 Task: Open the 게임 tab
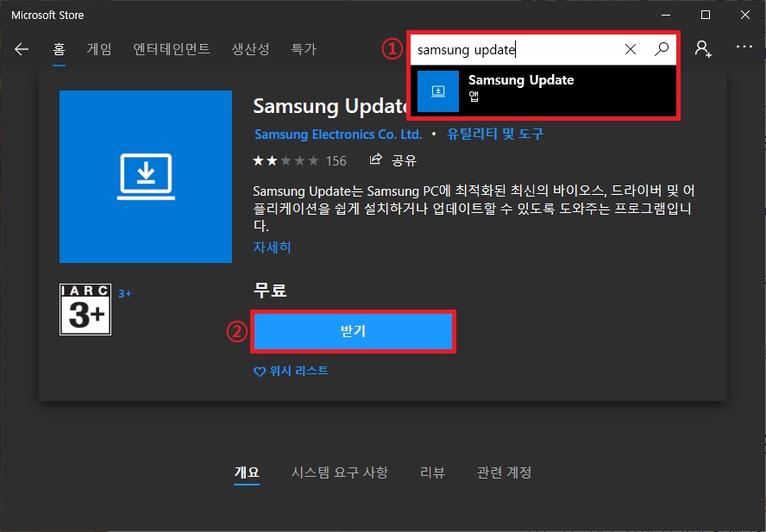pos(99,49)
